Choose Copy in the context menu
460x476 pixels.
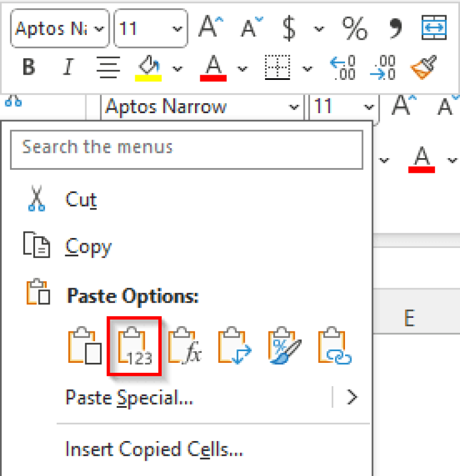point(88,247)
